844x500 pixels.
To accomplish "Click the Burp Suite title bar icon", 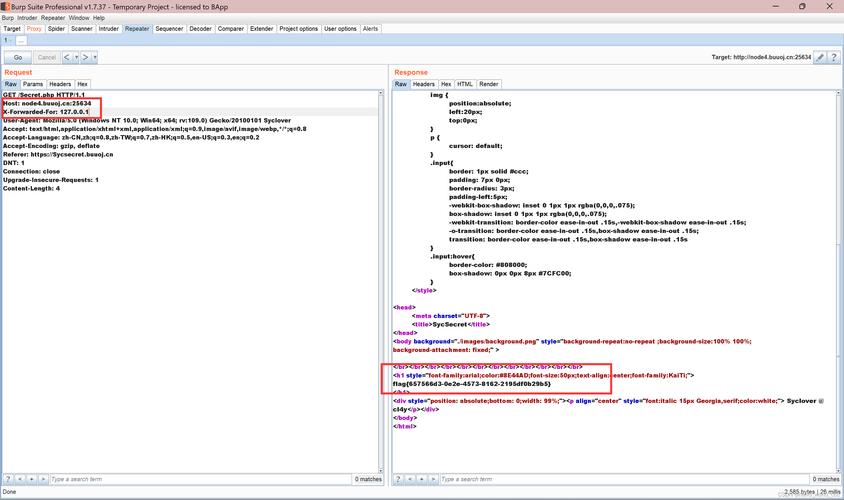I will click(5, 6).
